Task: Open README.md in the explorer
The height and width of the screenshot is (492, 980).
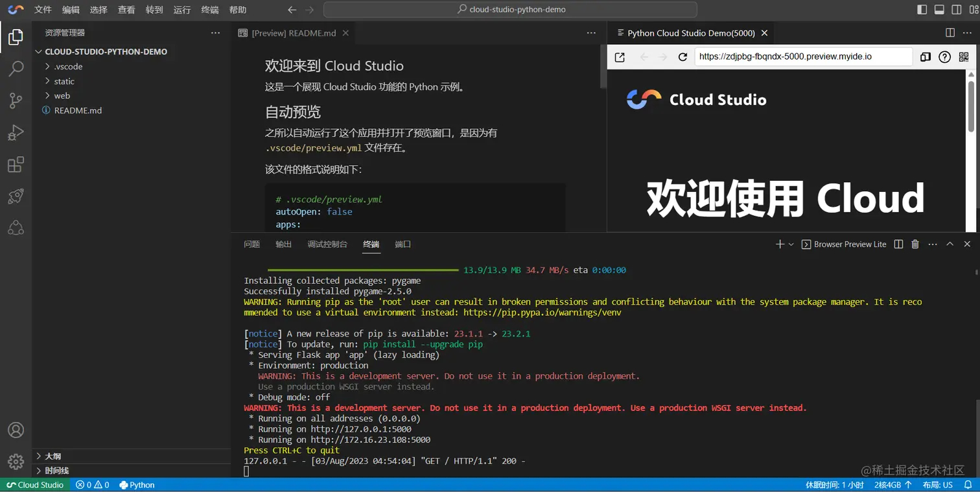Action: click(132, 110)
